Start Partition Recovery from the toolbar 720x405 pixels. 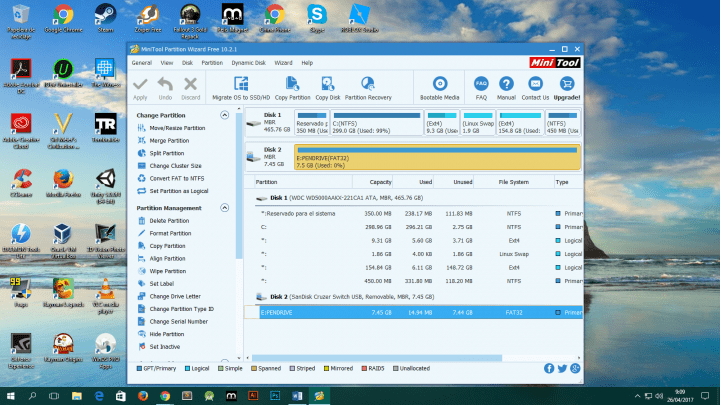pos(368,88)
